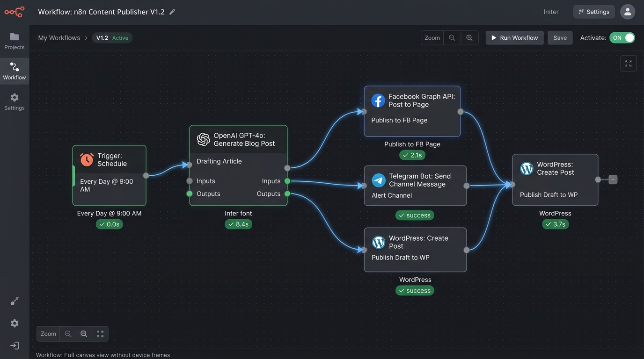Go to My Workflows breadcrumb
The image size is (644, 359).
[x=59, y=38]
